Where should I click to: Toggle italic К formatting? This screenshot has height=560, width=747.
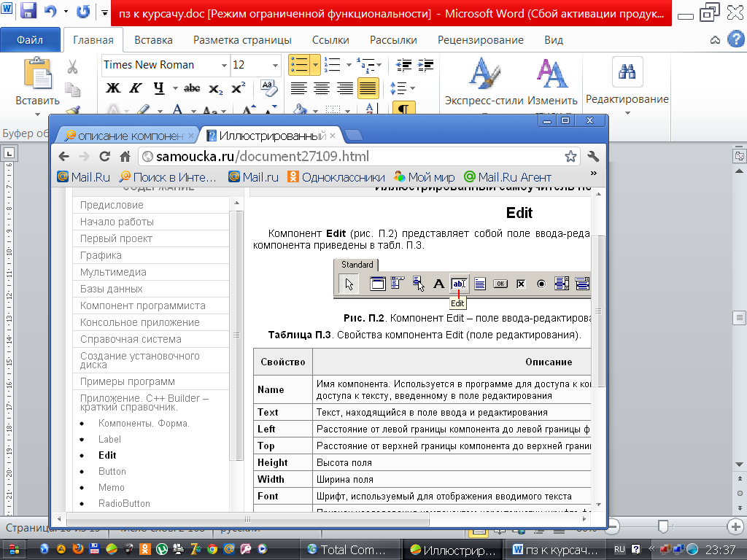(135, 88)
